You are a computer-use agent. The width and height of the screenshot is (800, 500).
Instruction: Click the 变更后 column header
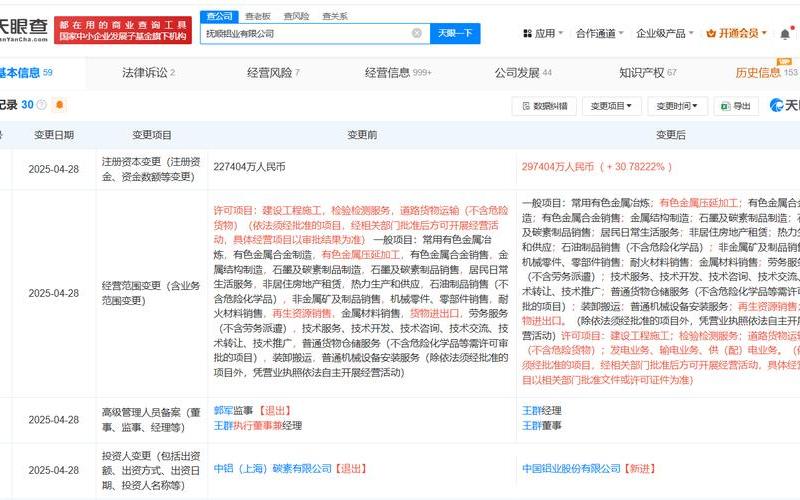click(x=671, y=135)
